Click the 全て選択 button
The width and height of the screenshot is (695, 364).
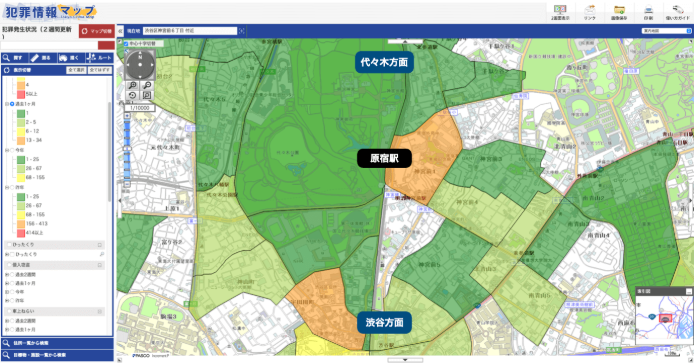76,70
